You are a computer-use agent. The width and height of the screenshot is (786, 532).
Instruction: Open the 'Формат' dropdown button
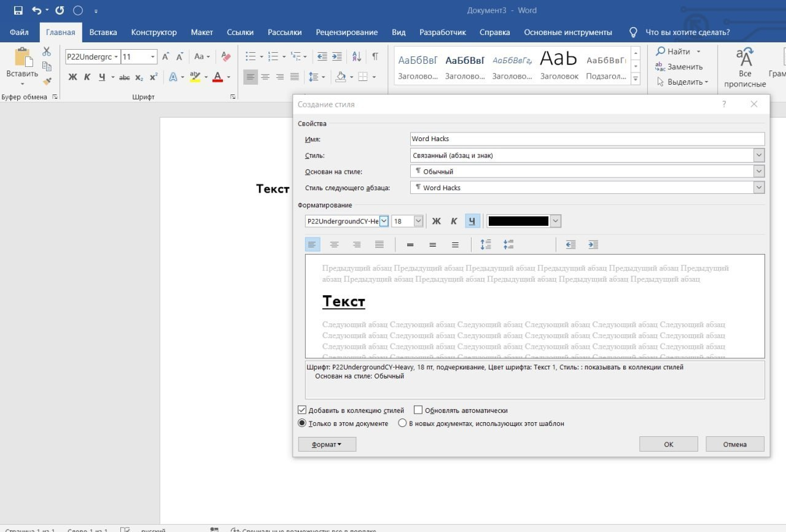[x=327, y=444]
